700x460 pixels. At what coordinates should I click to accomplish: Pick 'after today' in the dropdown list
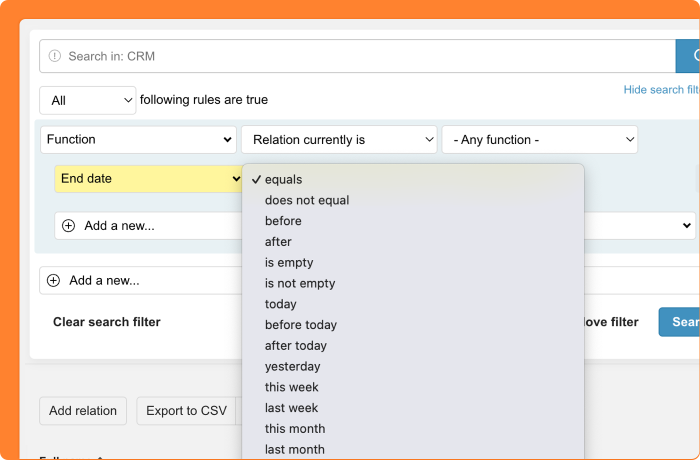296,346
